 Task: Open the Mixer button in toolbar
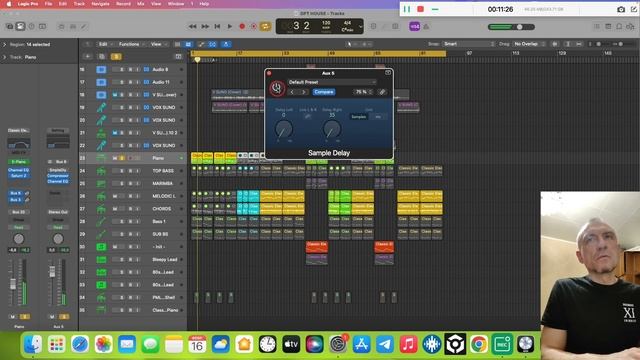pos(73,27)
